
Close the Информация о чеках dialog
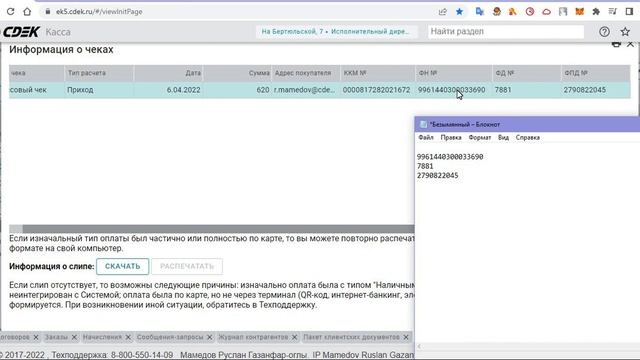pyautogui.click(x=631, y=44)
